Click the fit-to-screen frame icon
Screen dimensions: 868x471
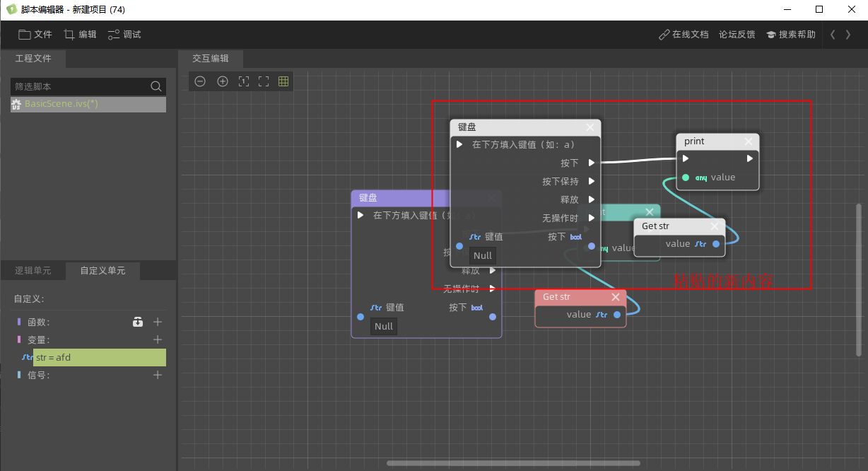pyautogui.click(x=264, y=81)
